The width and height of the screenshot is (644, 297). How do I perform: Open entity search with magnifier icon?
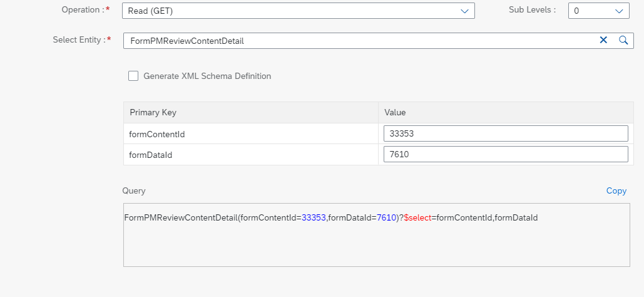pos(623,40)
